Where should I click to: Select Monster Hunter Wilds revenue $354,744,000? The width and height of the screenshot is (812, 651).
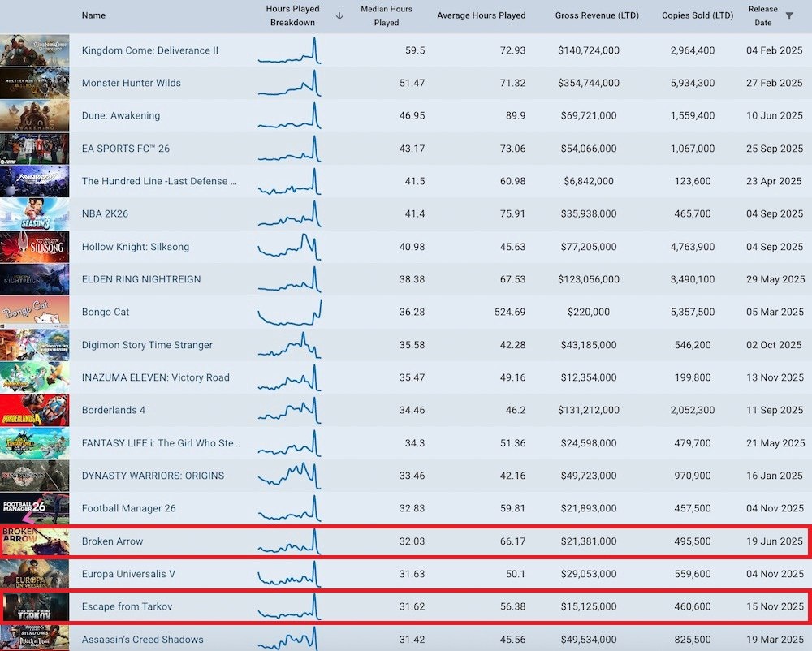click(x=589, y=83)
